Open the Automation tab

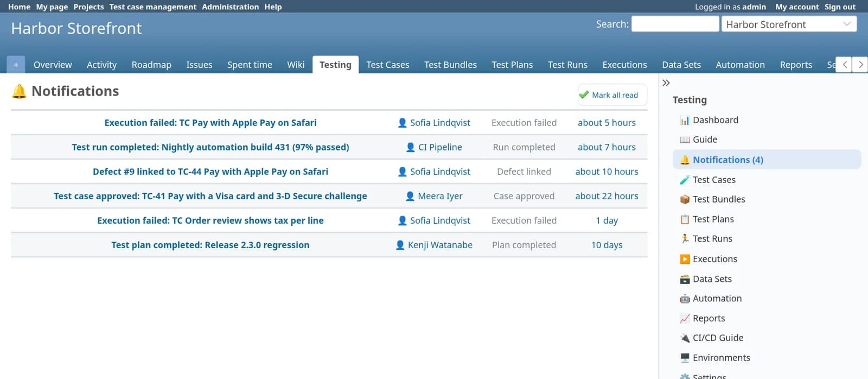pos(740,65)
